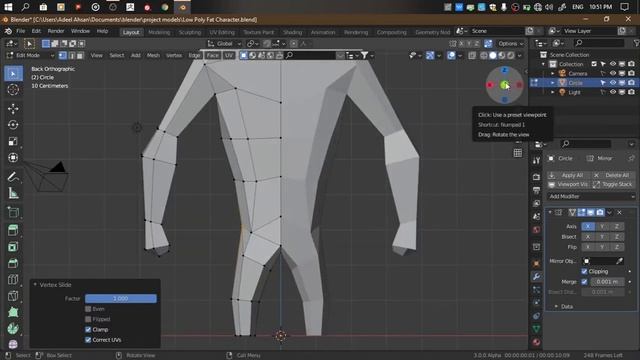Hide the Camera object in viewport
640x360 pixels.
coord(613,73)
